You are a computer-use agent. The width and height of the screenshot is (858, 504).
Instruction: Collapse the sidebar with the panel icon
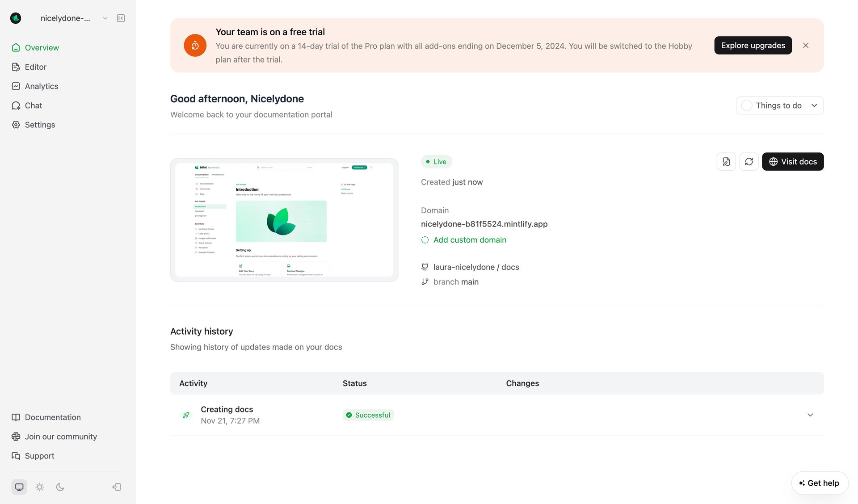(120, 18)
